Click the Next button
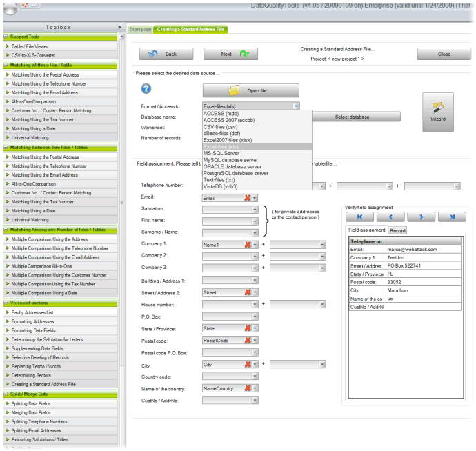Screen dimensions: 476x451 (230, 54)
